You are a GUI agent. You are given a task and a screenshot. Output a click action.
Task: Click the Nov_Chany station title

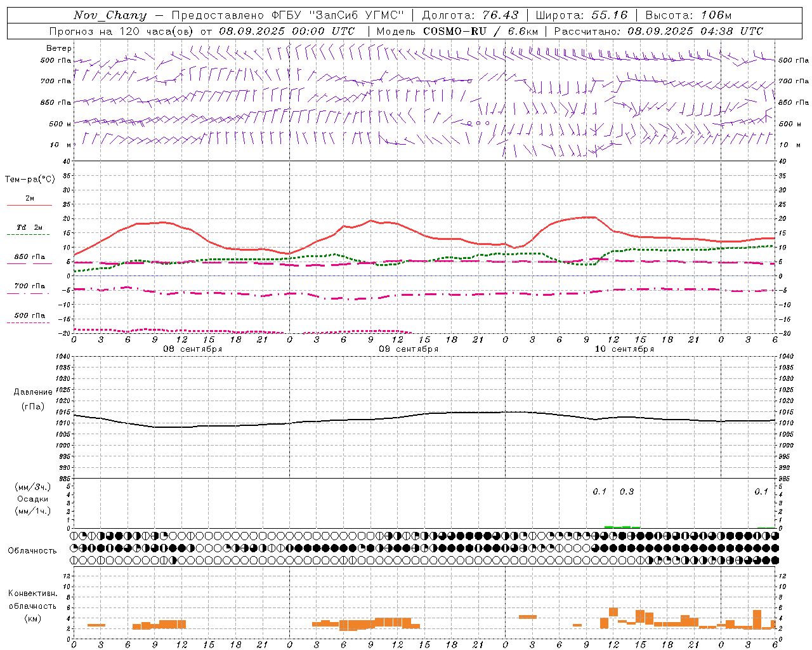click(110, 15)
